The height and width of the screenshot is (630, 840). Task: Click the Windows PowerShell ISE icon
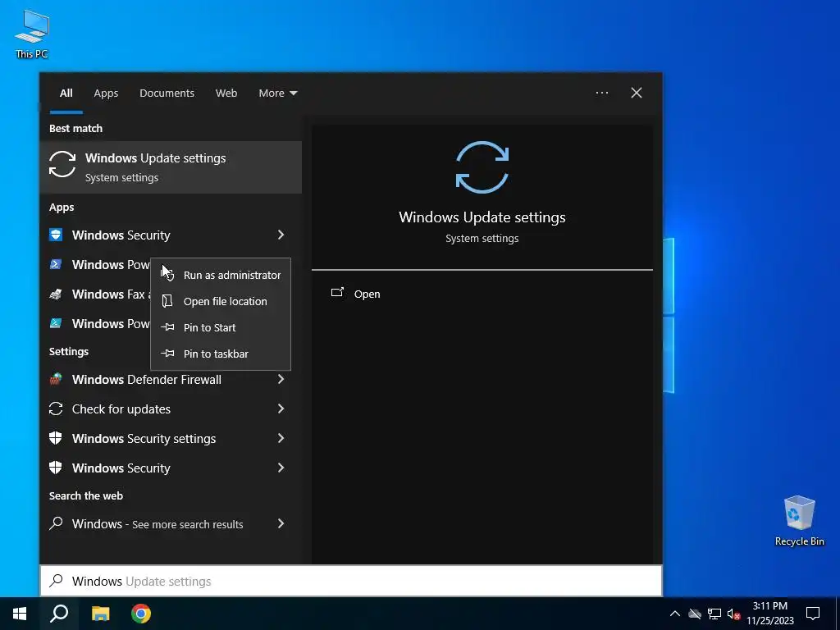(56, 323)
